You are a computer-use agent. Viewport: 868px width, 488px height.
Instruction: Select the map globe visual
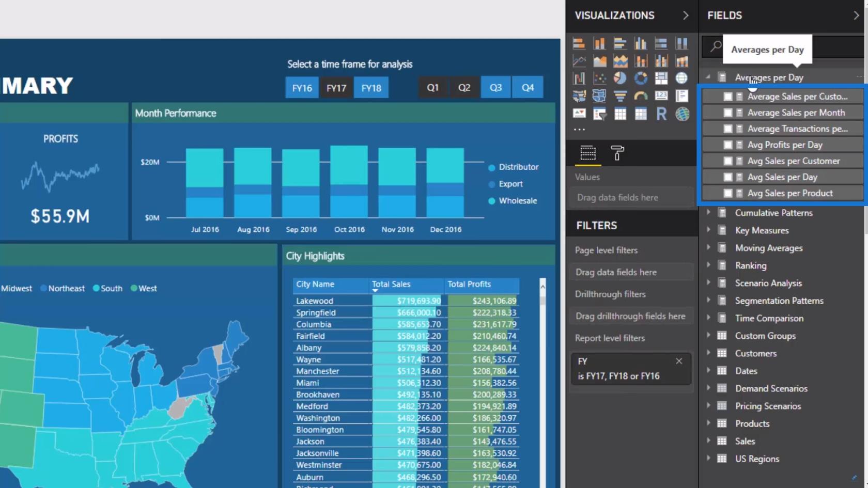pos(682,78)
